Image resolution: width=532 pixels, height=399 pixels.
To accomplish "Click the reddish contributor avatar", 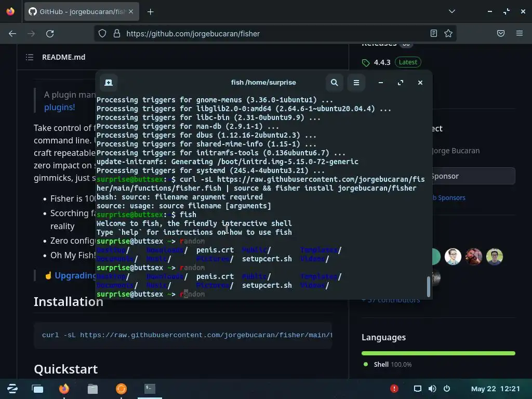I will 474,257.
